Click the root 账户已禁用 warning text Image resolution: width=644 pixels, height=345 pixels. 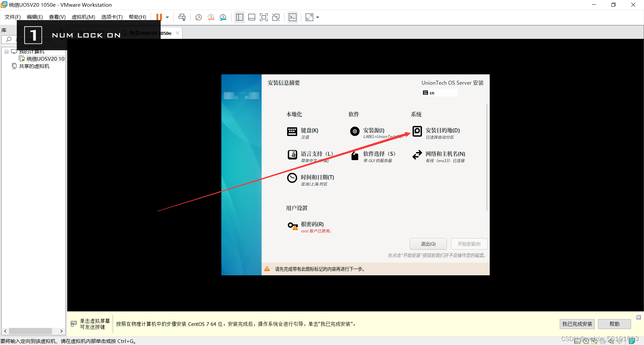pyautogui.click(x=316, y=231)
